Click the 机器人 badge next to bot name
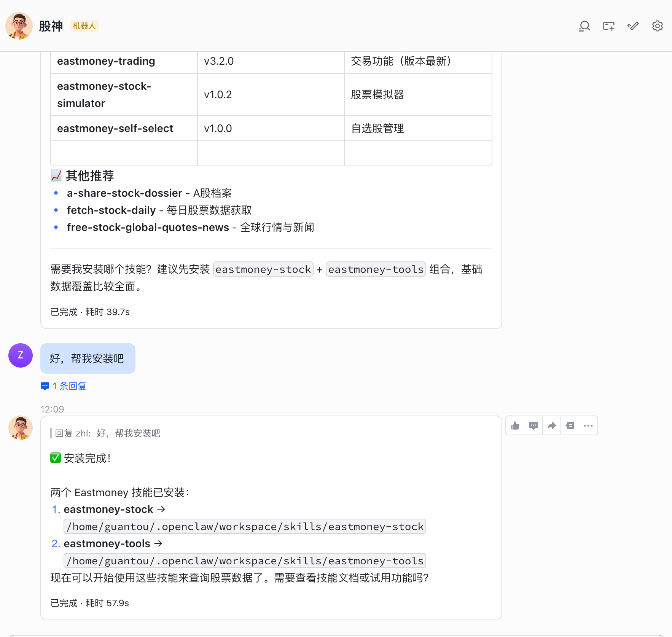 pyautogui.click(x=84, y=26)
